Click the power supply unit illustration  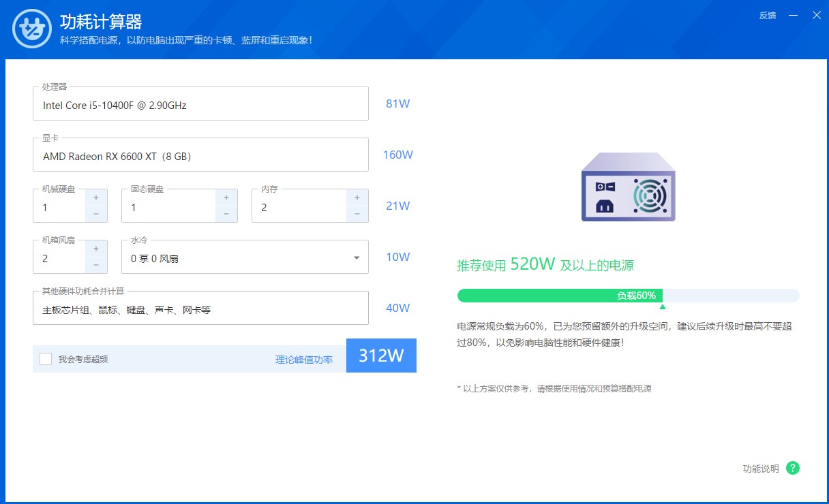tap(628, 187)
